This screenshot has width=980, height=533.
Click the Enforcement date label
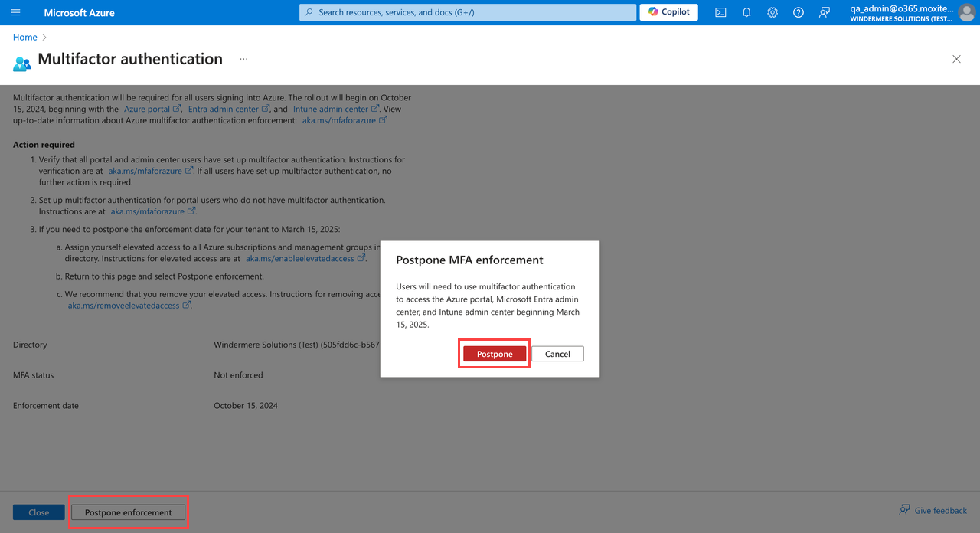[46, 406]
